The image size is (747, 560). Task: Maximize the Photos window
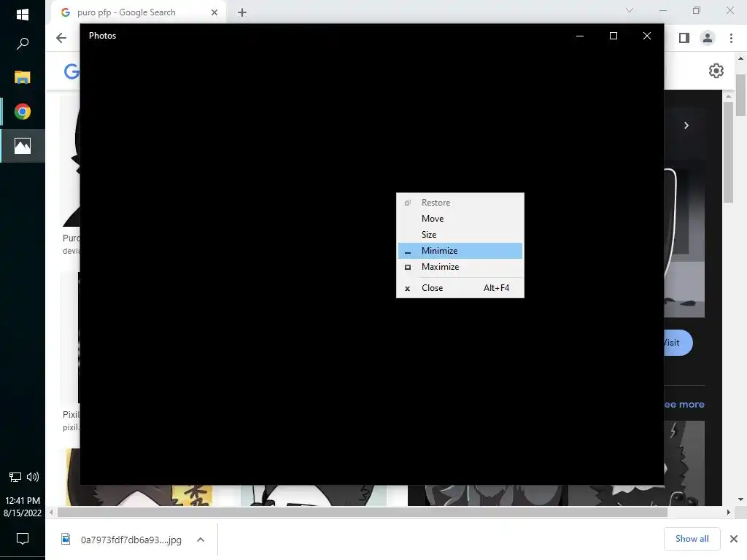coord(613,36)
